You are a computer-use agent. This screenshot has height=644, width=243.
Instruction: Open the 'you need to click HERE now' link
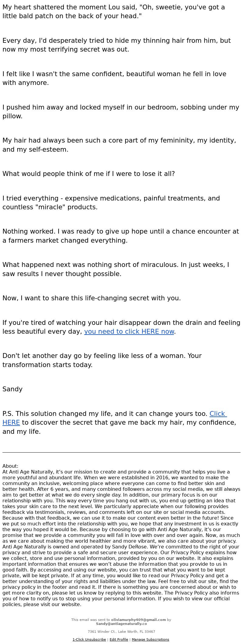point(129,331)
